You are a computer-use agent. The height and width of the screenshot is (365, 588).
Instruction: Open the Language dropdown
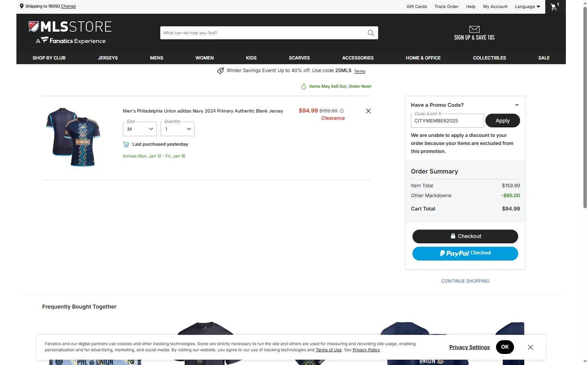[x=527, y=6]
